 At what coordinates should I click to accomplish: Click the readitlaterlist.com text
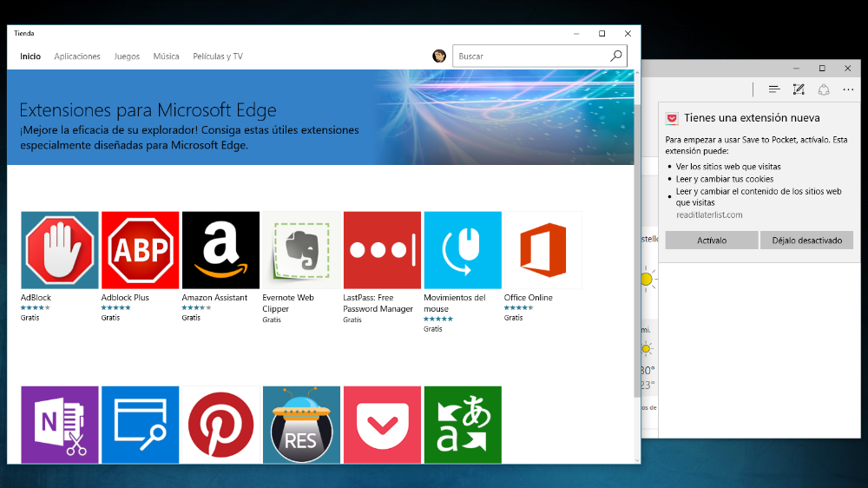[x=709, y=215]
